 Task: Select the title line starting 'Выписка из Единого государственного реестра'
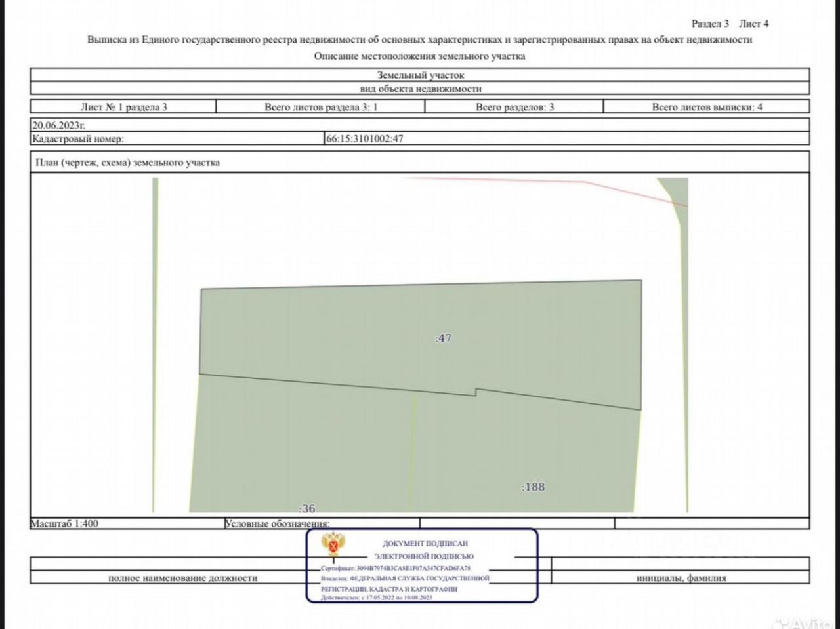click(420, 40)
